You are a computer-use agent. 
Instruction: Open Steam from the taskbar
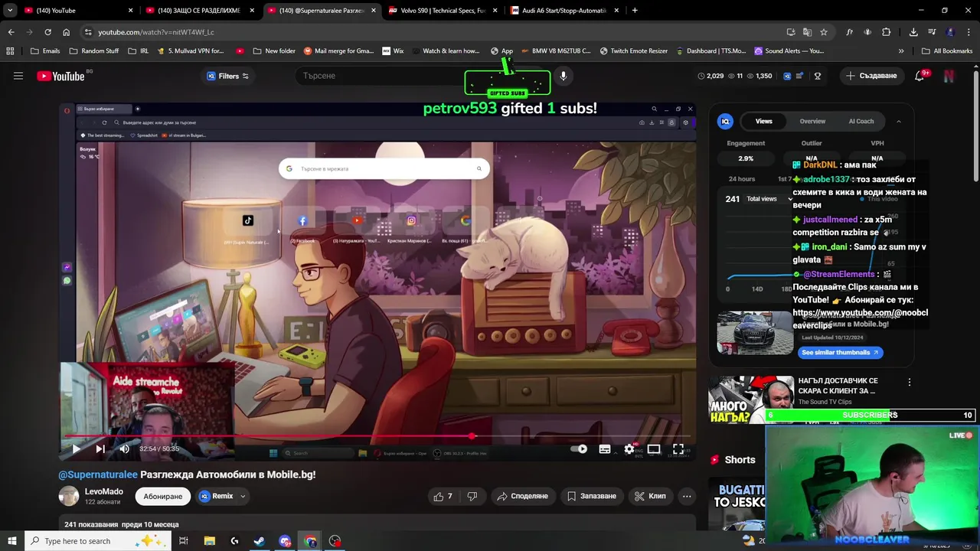point(260,541)
